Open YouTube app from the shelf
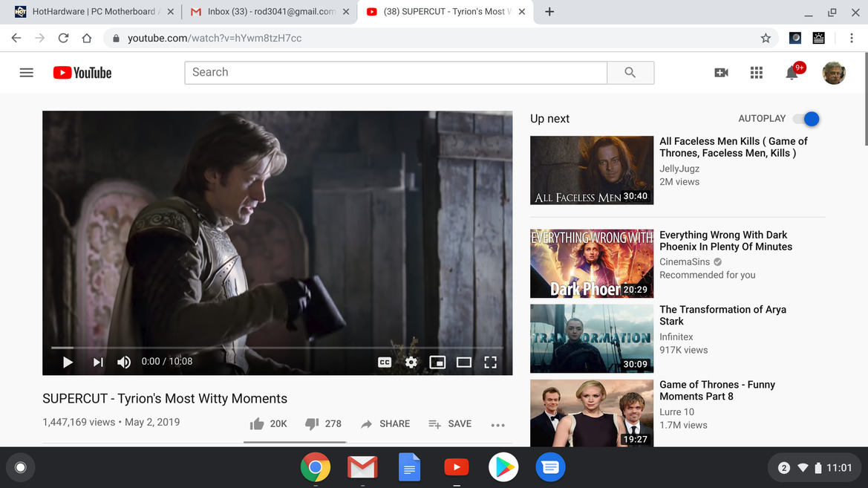 [x=457, y=467]
